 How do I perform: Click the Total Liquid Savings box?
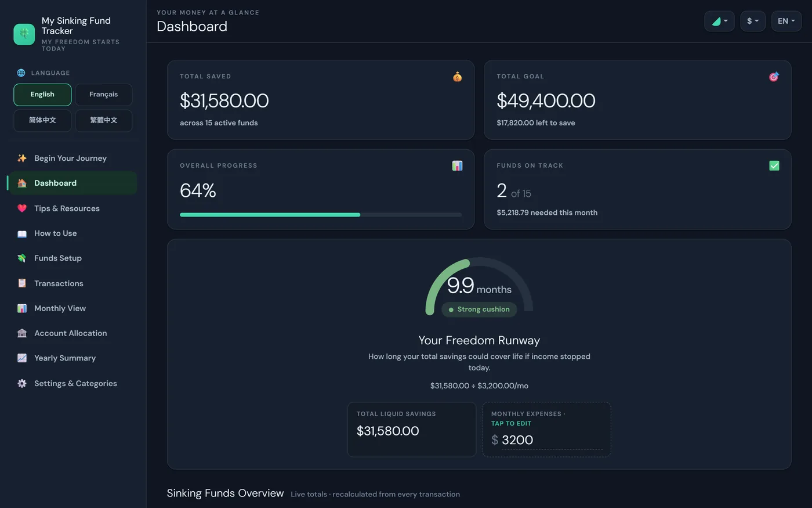click(x=412, y=430)
